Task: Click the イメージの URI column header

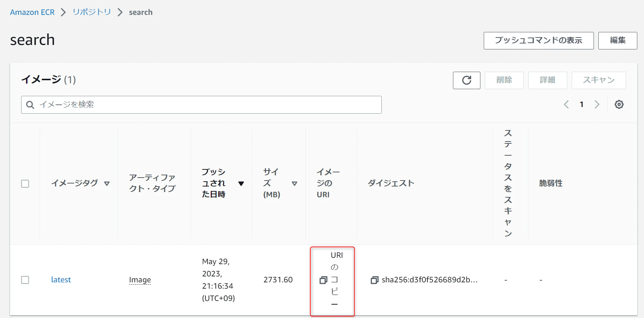Action: 328,183
